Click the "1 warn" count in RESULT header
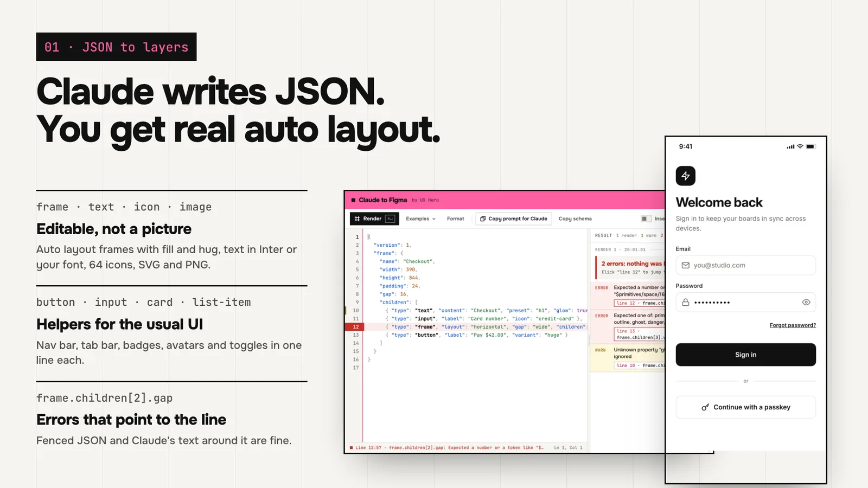 click(648, 235)
